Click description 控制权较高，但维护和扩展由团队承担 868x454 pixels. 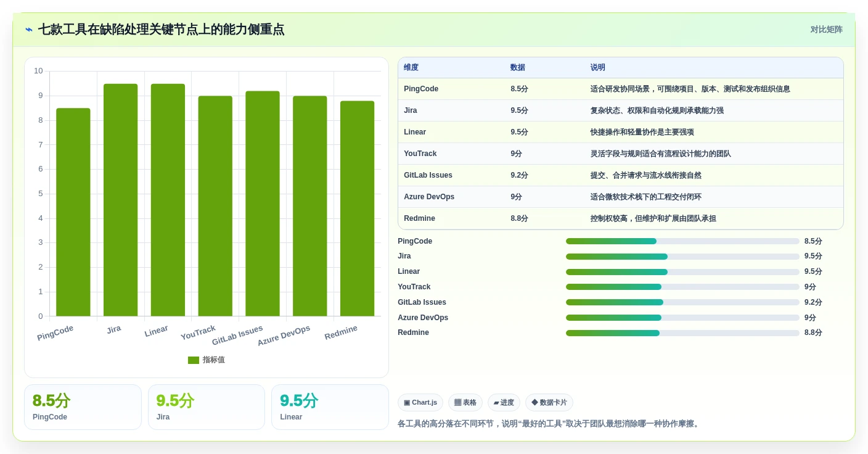[653, 218]
